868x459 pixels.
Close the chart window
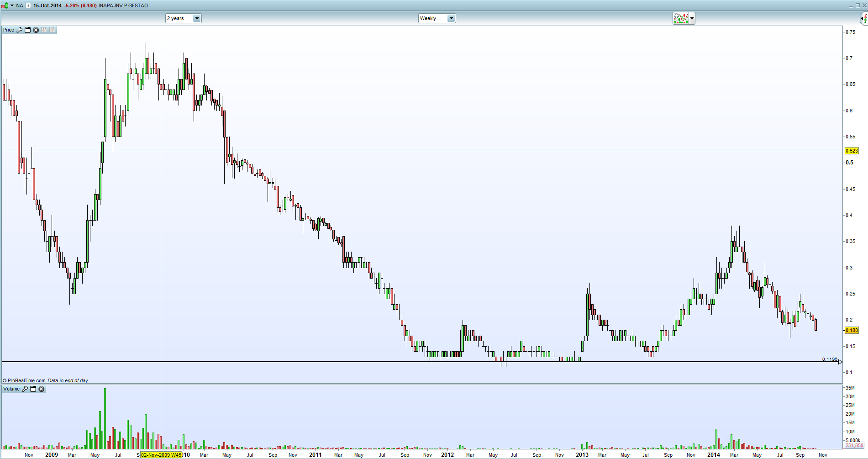[x=864, y=5]
